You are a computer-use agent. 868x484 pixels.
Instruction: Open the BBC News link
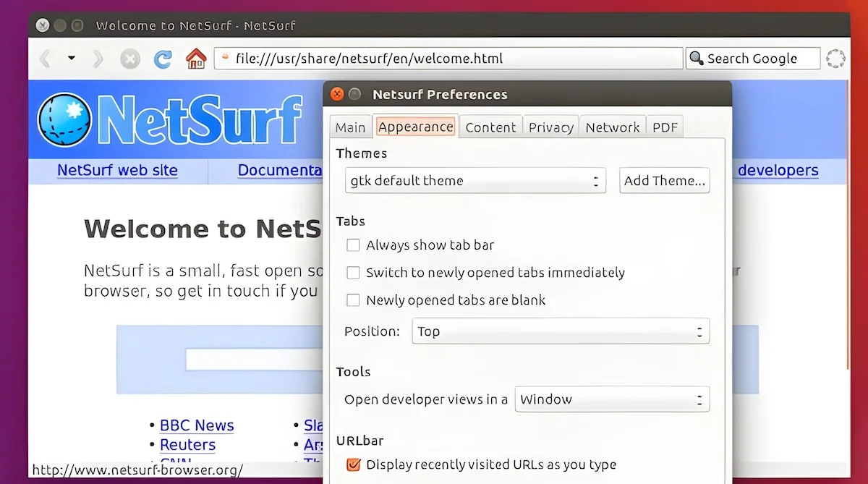[x=197, y=425]
